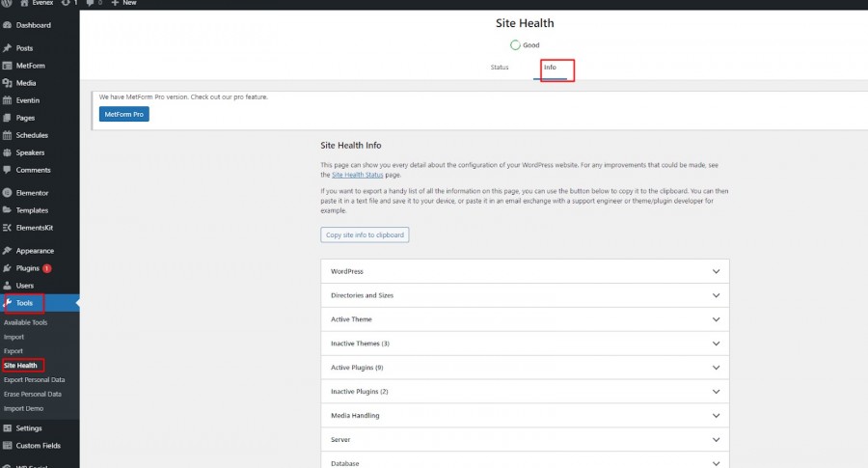Open the Elementor menu label

click(32, 193)
